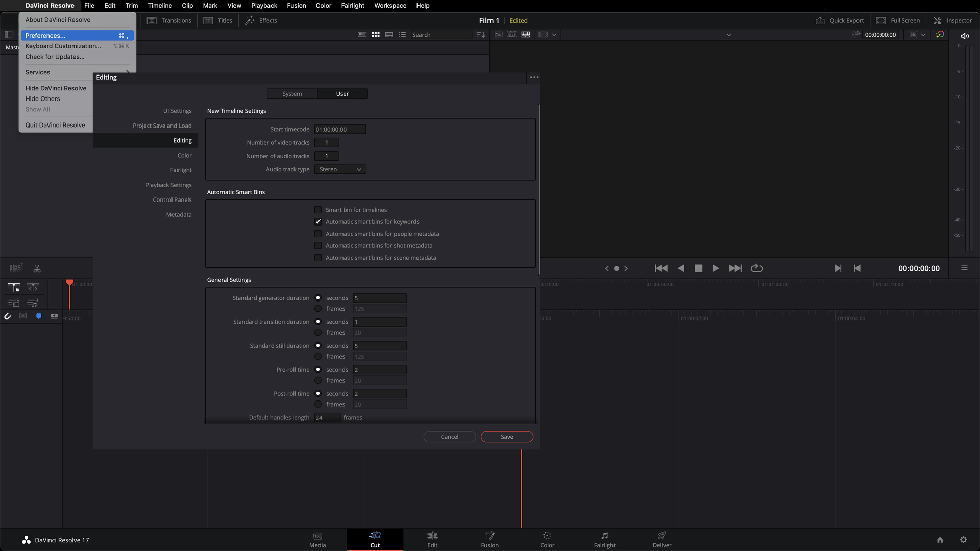This screenshot has height=551, width=980.
Task: Open Audio track type dropdown
Action: click(x=339, y=169)
